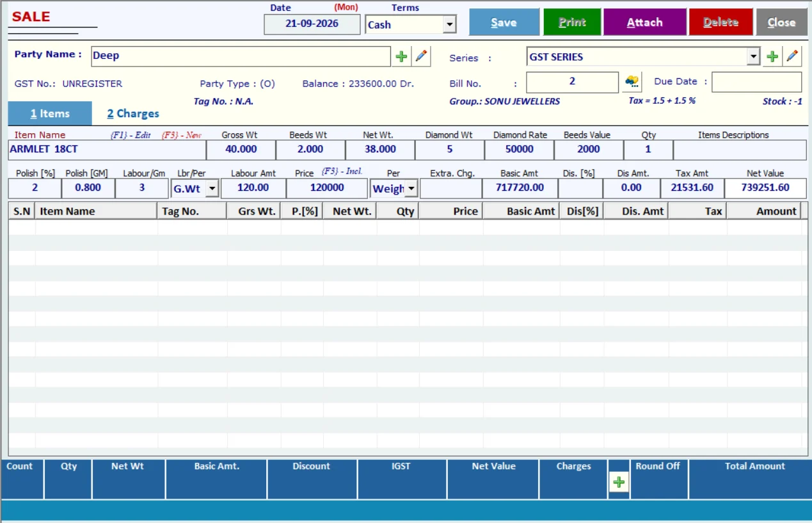Viewport: 812px width, 523px height.
Task: Click the Amount column header
Action: 764,211
